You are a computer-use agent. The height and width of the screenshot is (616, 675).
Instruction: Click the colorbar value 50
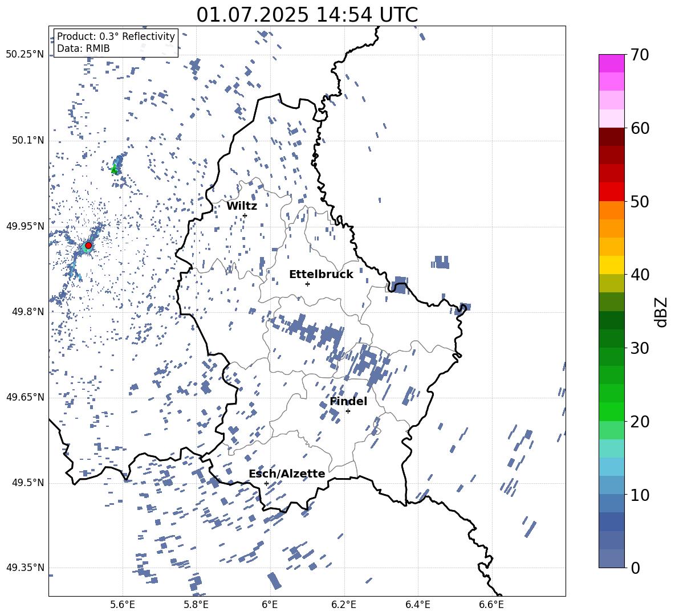[x=640, y=201]
